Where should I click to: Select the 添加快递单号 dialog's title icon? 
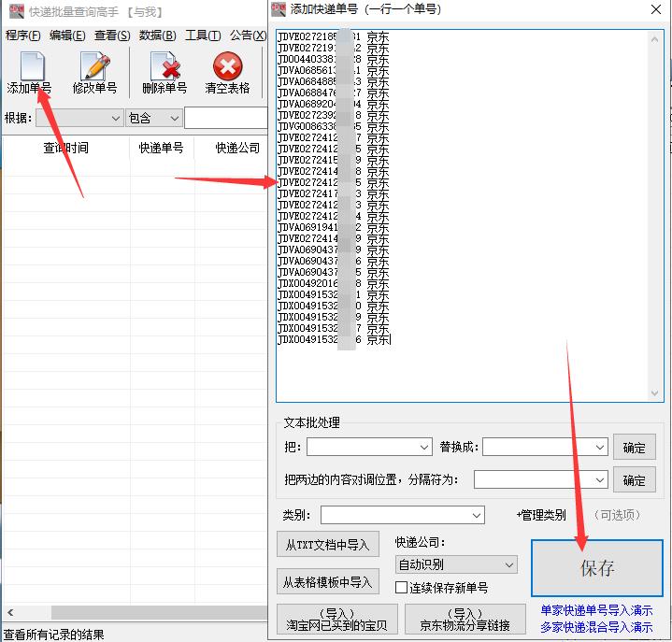pyautogui.click(x=279, y=9)
